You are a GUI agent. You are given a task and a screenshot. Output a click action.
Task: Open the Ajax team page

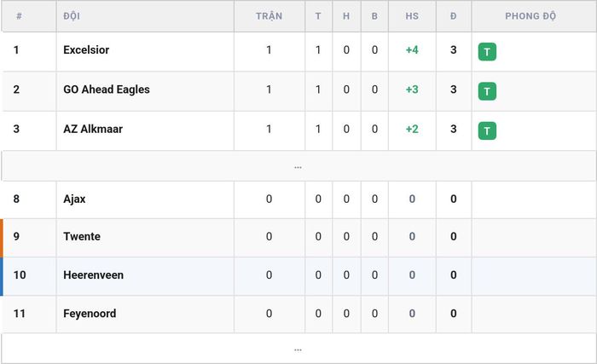tap(74, 199)
